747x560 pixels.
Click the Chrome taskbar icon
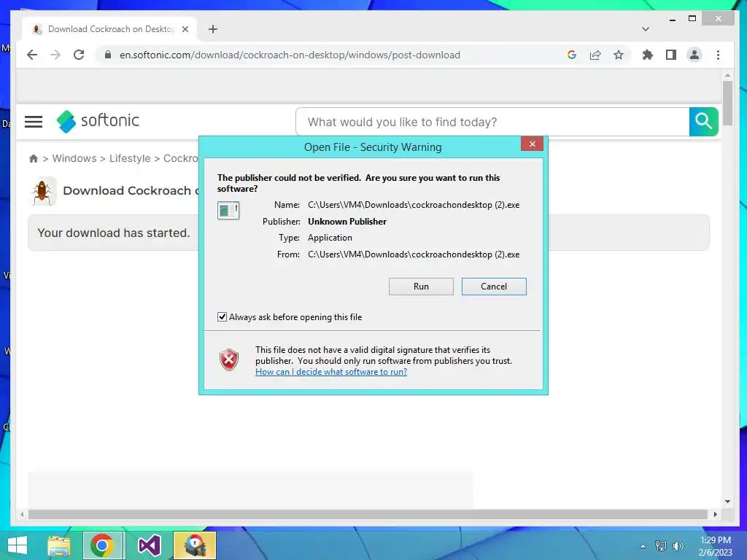click(102, 545)
